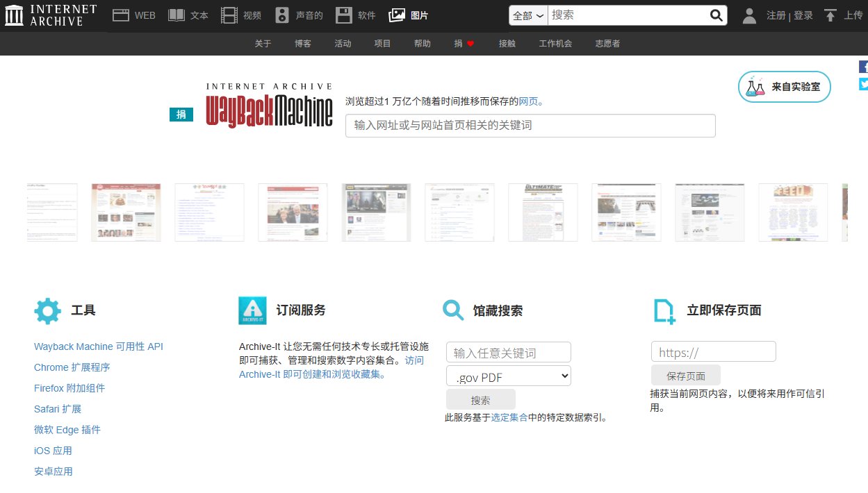Open the 微软 Edge 插件 link
This screenshot has height=493, width=868.
coord(67,430)
